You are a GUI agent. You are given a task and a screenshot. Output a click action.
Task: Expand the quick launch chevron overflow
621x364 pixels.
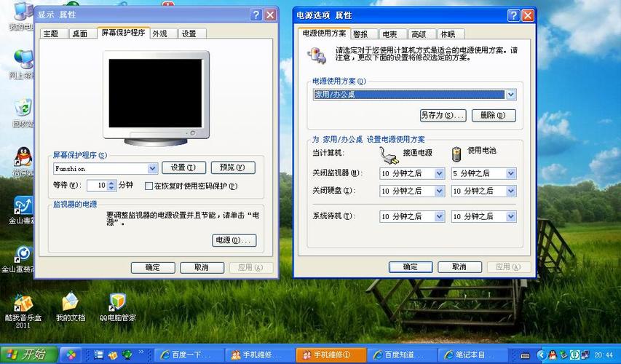(141, 352)
